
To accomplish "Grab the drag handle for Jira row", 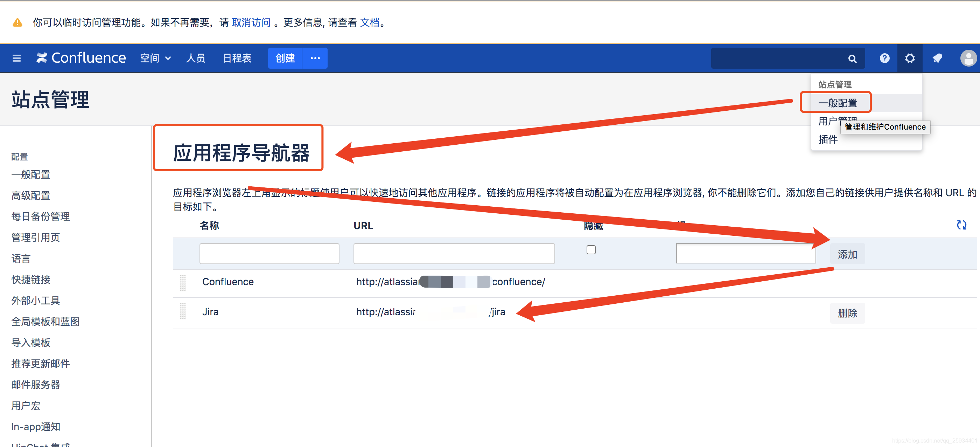I will coord(183,311).
